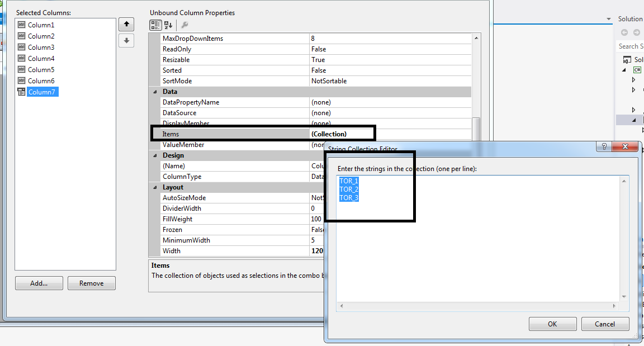Confirm strings with the OK button
This screenshot has height=346, width=644.
pos(552,324)
